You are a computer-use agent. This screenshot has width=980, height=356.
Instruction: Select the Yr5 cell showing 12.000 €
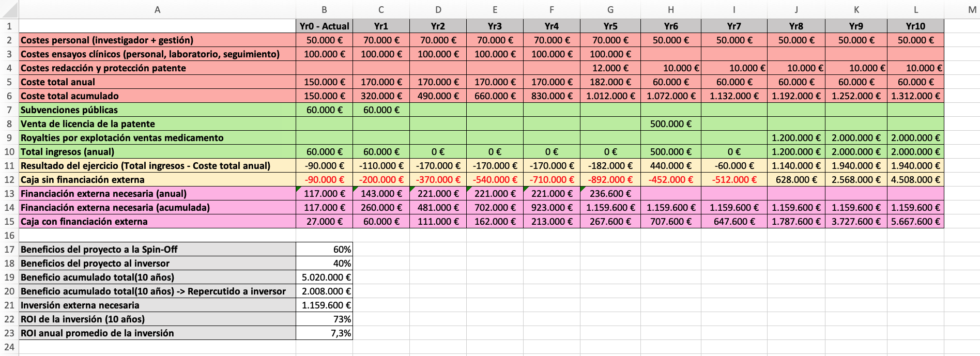coord(610,68)
